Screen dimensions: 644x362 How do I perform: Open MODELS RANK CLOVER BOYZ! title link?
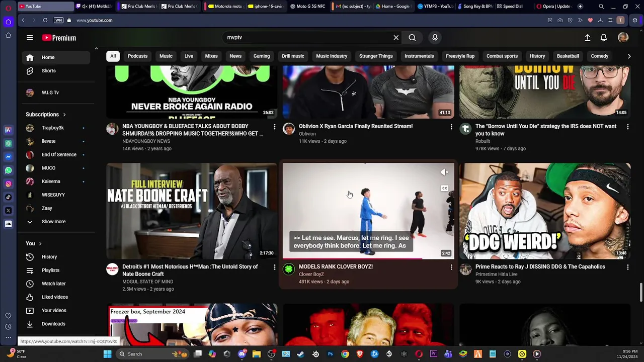coord(336,267)
